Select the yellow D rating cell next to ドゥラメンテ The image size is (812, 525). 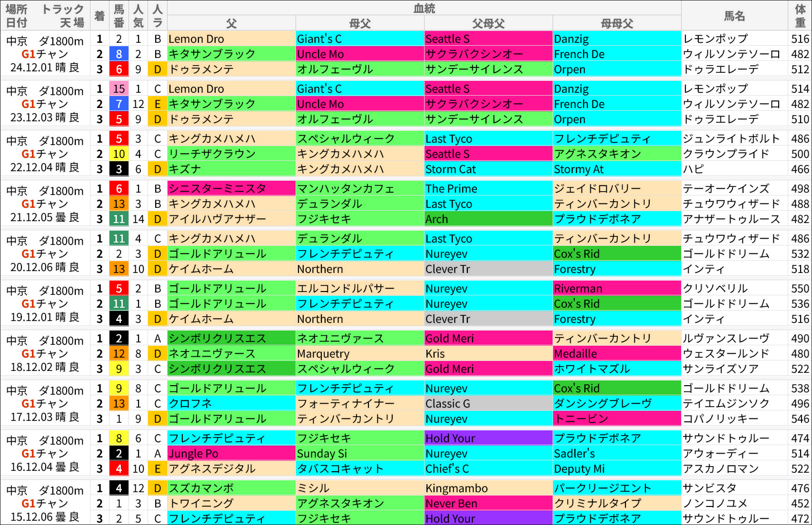[x=157, y=69]
